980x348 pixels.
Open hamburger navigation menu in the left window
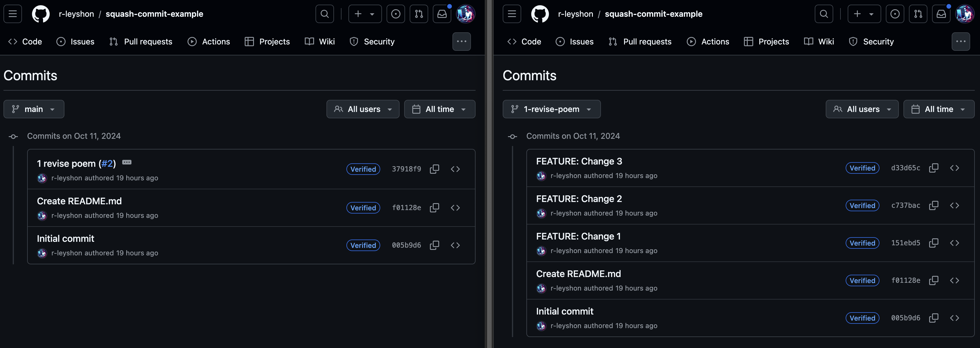pyautogui.click(x=12, y=14)
